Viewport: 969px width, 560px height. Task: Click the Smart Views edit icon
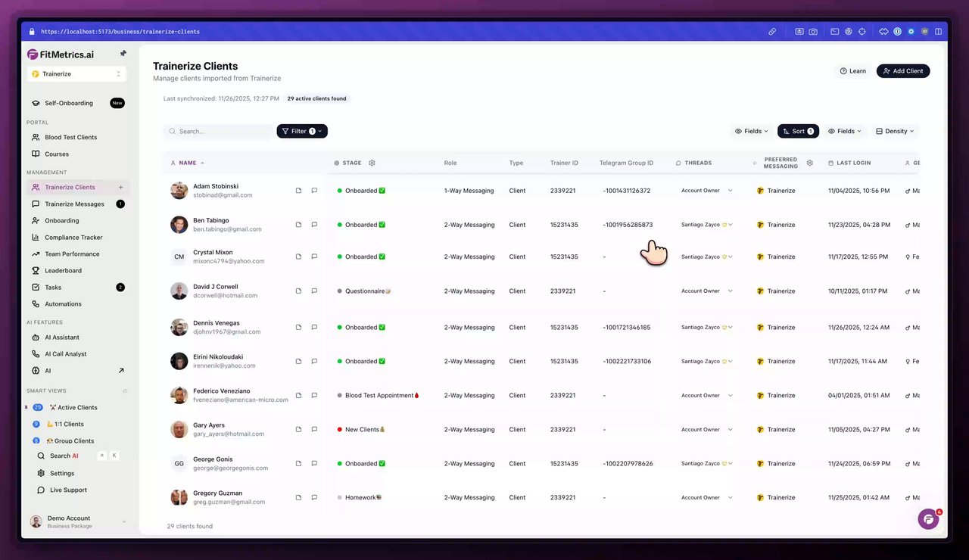pos(125,390)
